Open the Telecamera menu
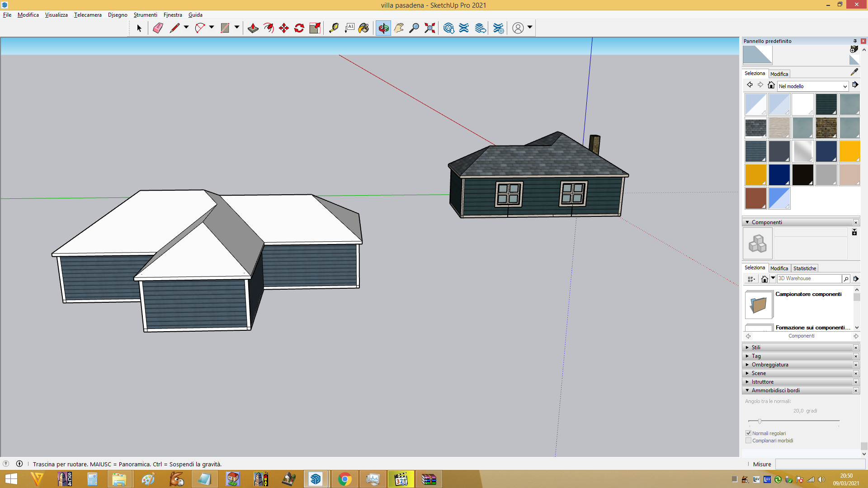Image resolution: width=868 pixels, height=488 pixels. tap(88, 15)
